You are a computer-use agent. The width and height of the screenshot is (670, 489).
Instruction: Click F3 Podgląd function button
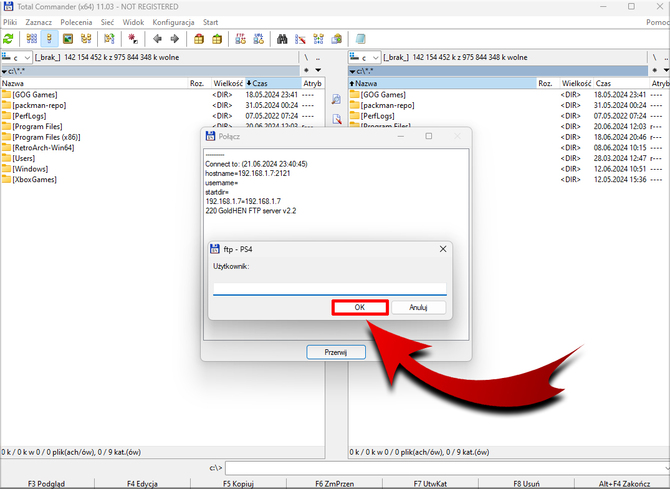[47, 483]
